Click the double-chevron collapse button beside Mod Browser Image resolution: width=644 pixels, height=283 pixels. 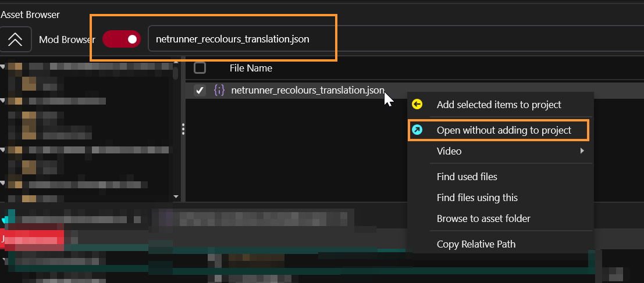pyautogui.click(x=15, y=40)
